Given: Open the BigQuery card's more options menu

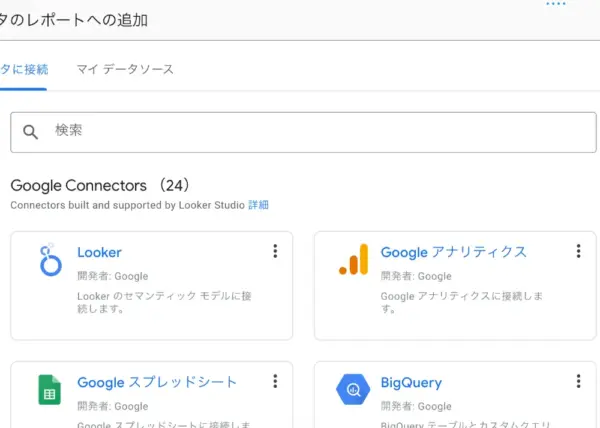Looking at the screenshot, I should coord(579,381).
